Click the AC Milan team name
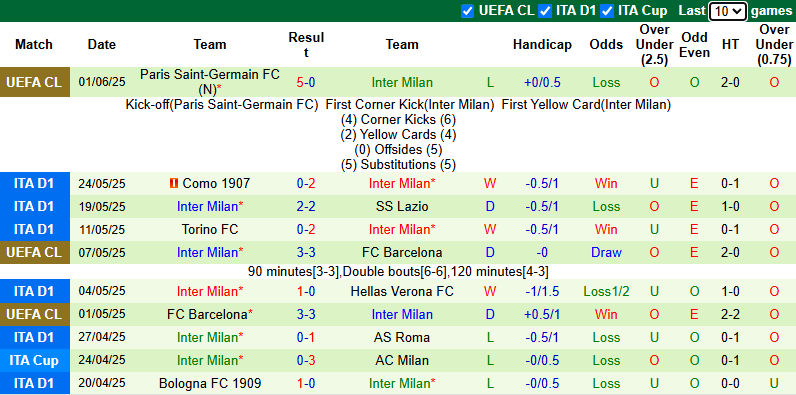The height and width of the screenshot is (395, 796). click(402, 360)
